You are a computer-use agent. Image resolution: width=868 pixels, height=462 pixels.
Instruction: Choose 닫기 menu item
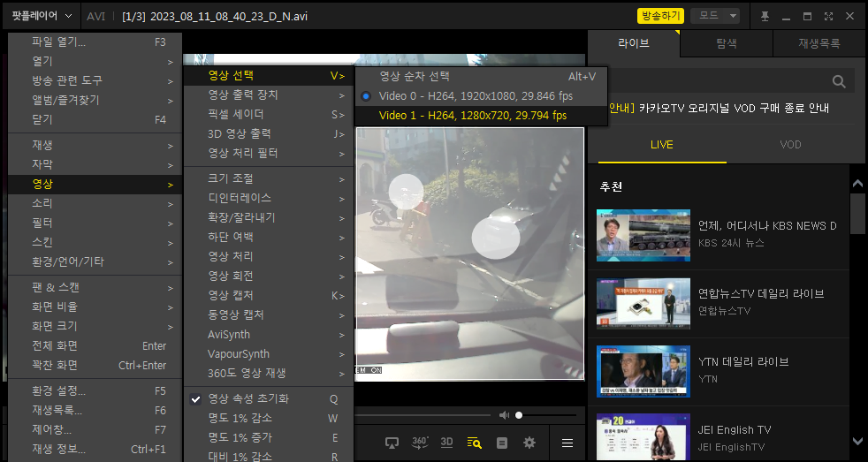pyautogui.click(x=95, y=119)
